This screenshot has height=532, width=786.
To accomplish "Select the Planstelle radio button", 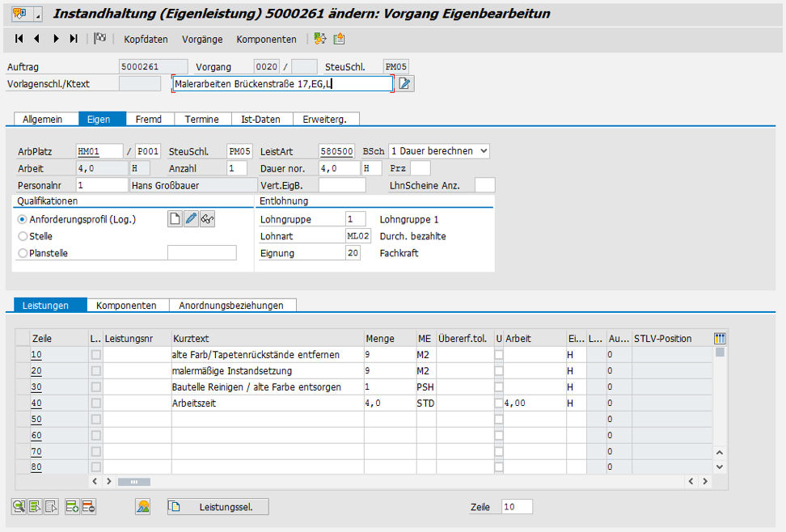I will [x=23, y=253].
